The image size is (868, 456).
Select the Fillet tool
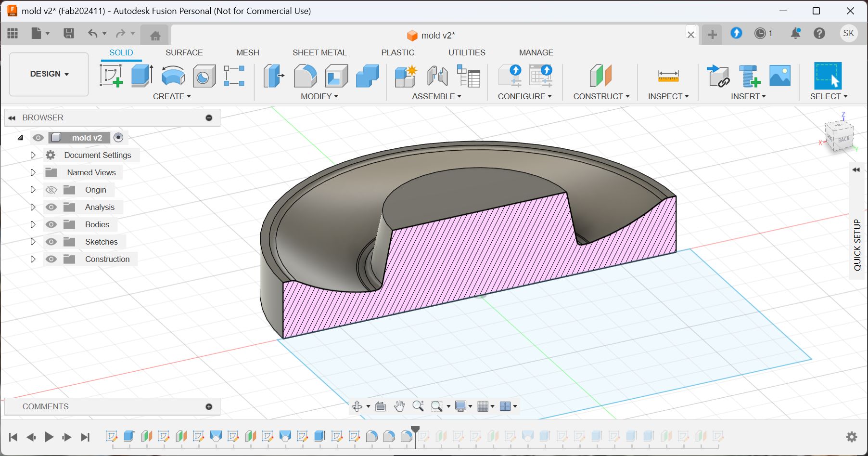[305, 76]
